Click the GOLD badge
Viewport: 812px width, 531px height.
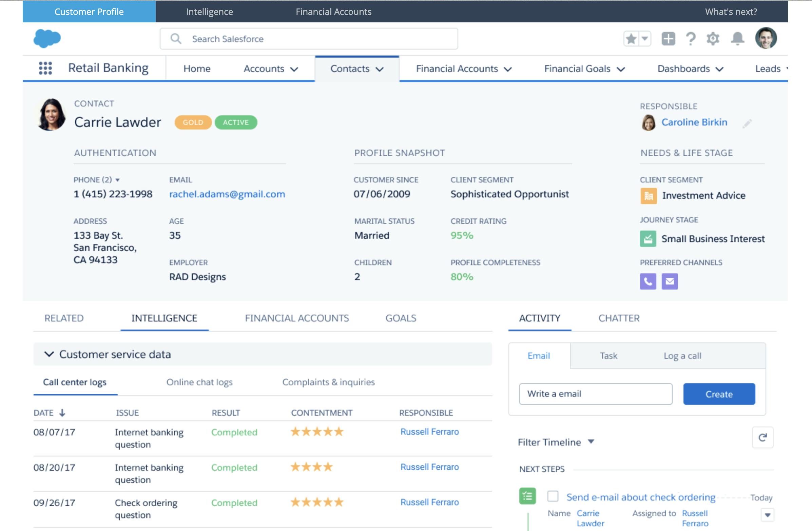(x=193, y=122)
